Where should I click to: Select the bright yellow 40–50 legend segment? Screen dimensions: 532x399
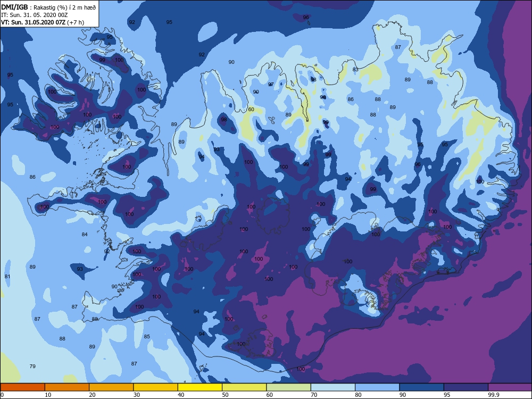point(200,387)
